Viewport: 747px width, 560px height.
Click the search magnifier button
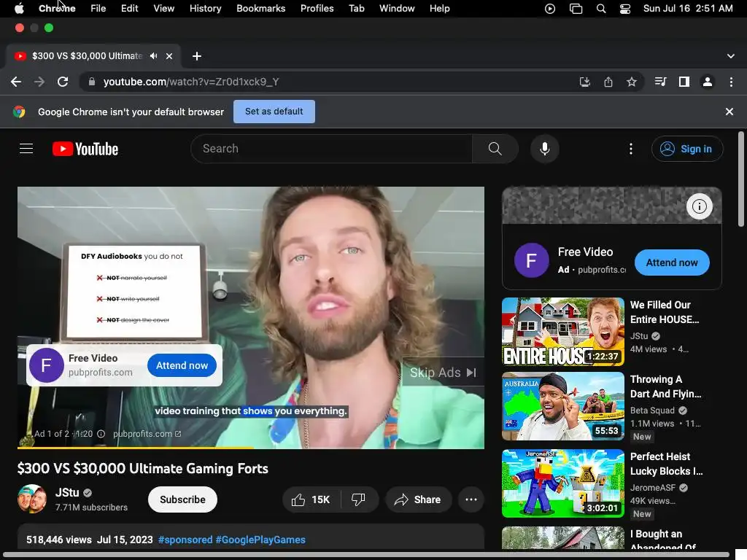[495, 149]
